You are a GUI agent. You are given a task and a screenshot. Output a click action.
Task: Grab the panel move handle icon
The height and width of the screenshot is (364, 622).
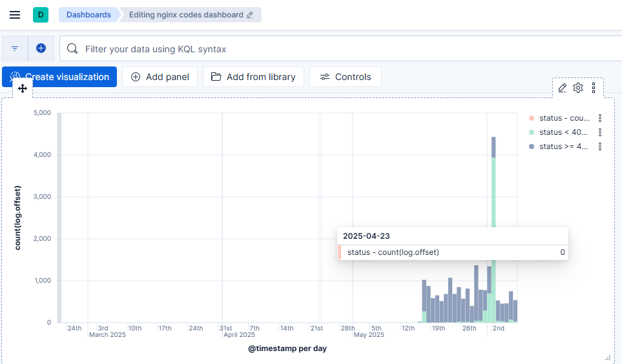(x=23, y=88)
